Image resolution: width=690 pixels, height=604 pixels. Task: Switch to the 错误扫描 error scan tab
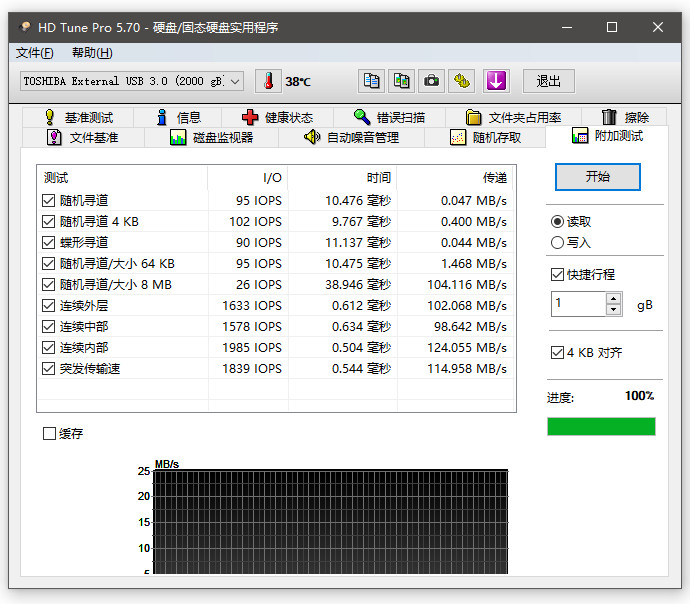click(x=389, y=117)
